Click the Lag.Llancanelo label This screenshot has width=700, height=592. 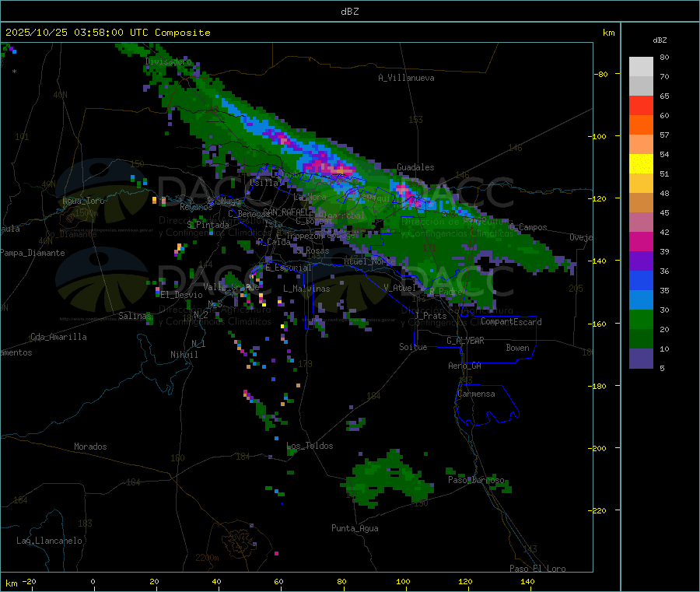(50, 541)
